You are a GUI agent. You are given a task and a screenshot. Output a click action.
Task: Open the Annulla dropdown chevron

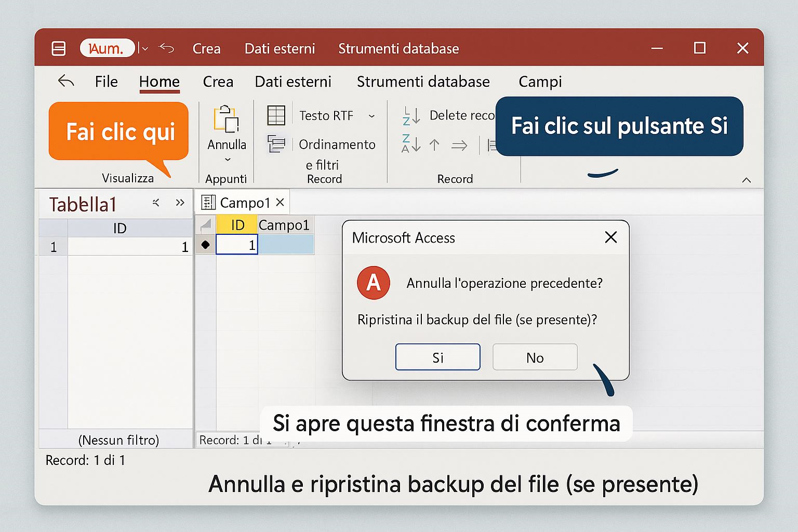tap(227, 159)
